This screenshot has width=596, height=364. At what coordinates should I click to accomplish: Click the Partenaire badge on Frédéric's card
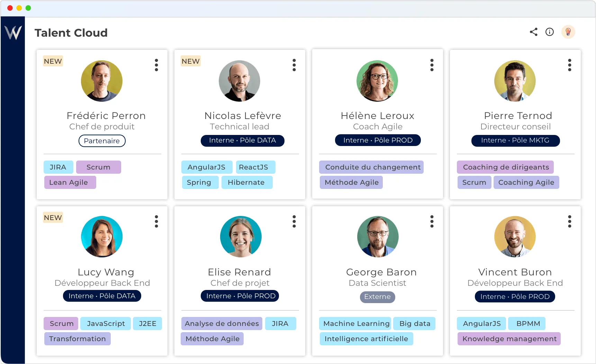tap(102, 141)
